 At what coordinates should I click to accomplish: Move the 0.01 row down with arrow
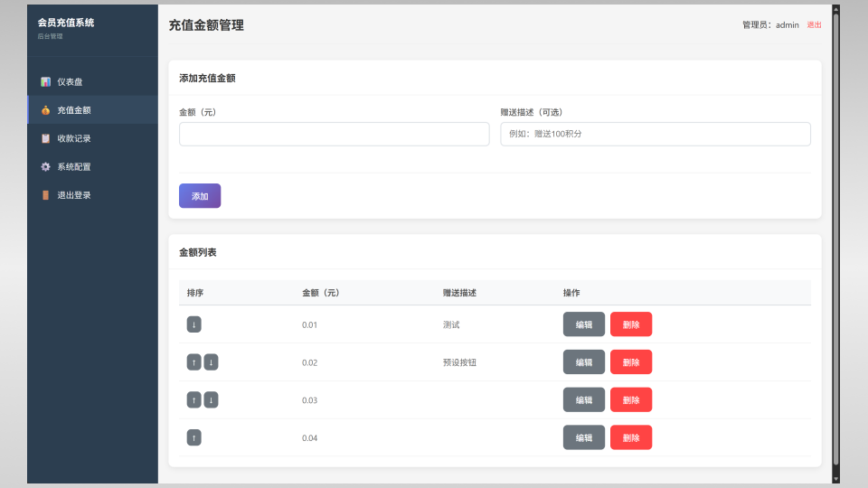193,324
